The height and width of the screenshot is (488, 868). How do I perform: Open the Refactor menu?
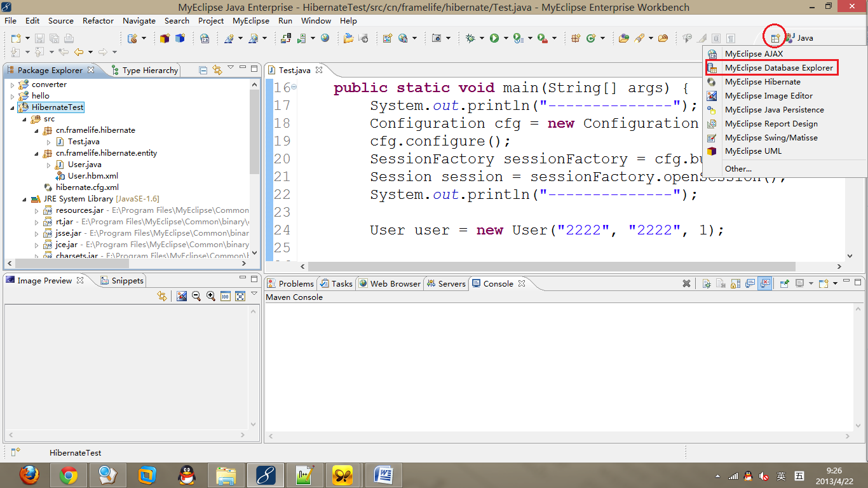(x=98, y=20)
